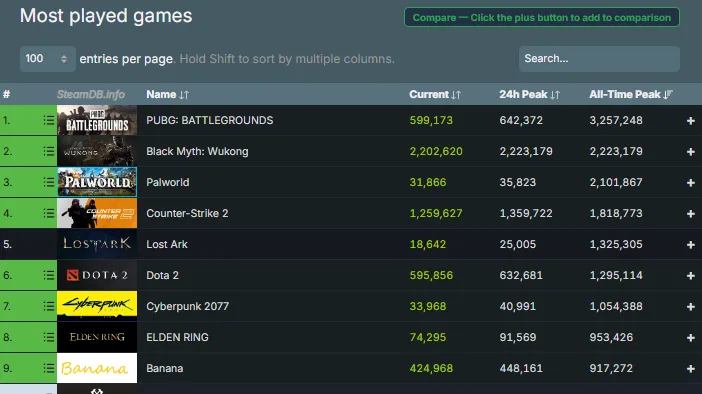Click the Dota 2 logo thumbnail
702x394 pixels.
pos(97,275)
